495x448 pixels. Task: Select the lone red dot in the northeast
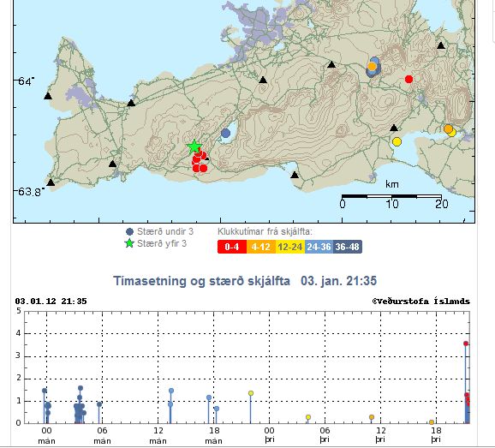coord(409,79)
